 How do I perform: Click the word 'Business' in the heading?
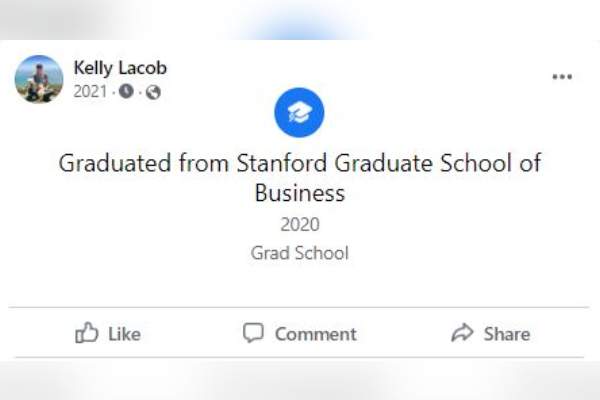299,192
